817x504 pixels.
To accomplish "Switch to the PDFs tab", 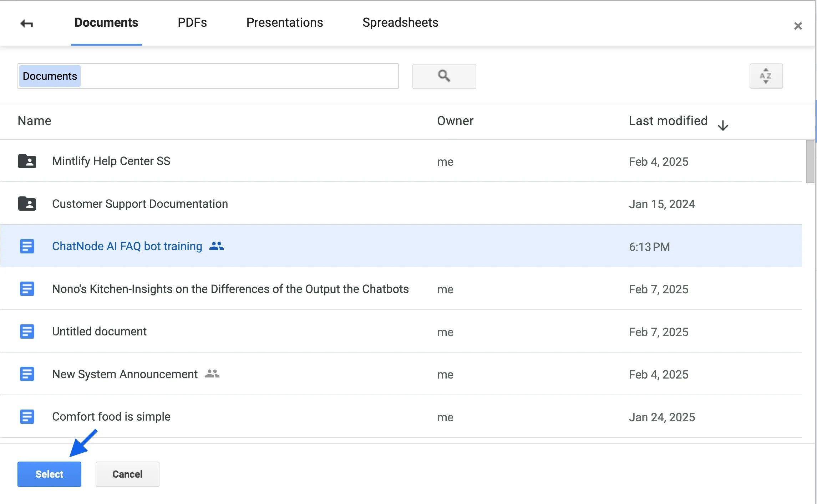I will pos(192,22).
